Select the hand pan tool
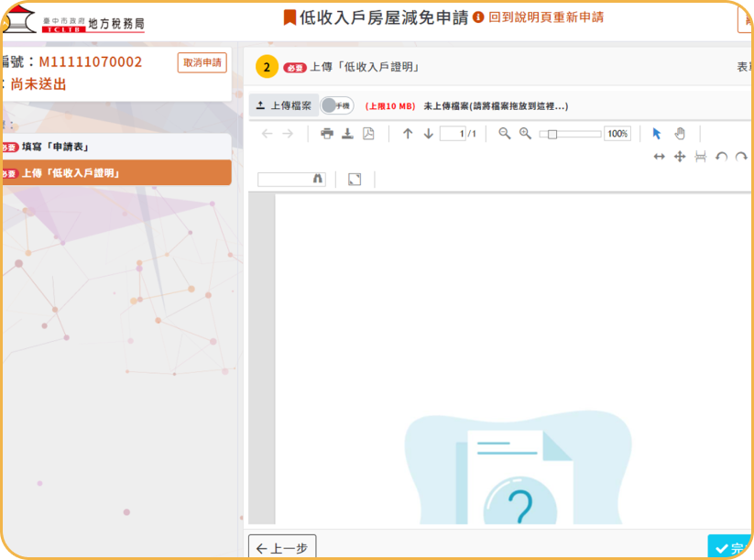Image resolution: width=754 pixels, height=560 pixels. [680, 134]
